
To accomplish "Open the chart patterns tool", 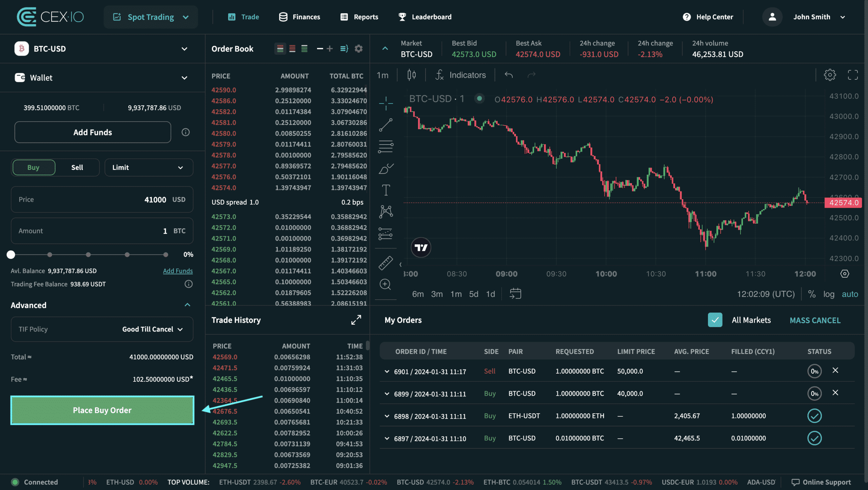I will (x=386, y=212).
